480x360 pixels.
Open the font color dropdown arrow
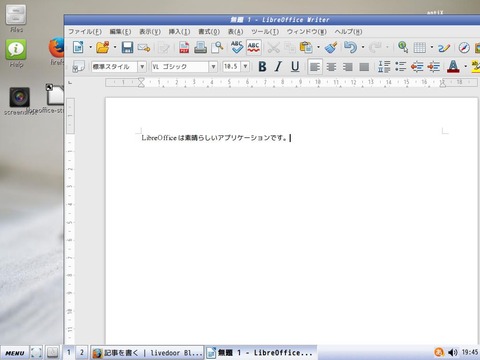465,67
